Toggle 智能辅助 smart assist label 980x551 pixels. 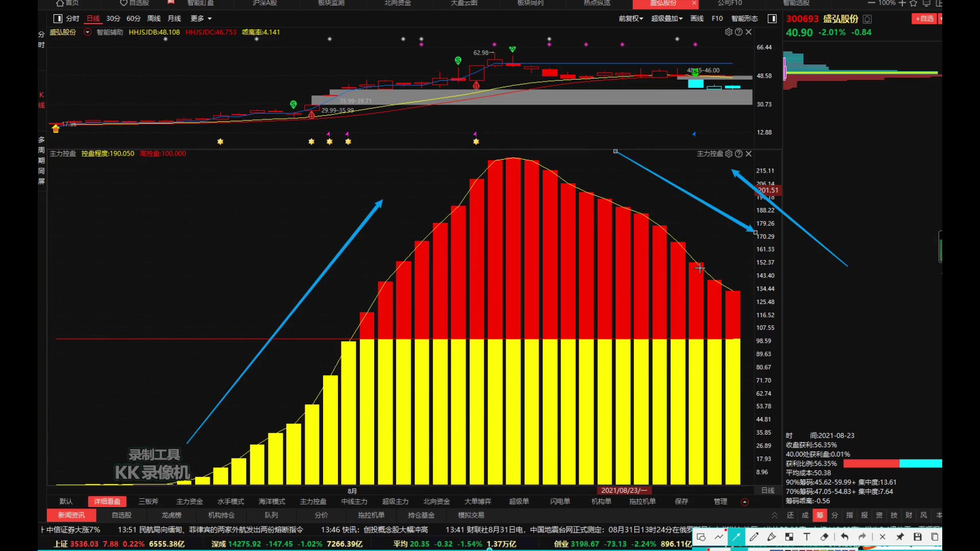coord(110,32)
